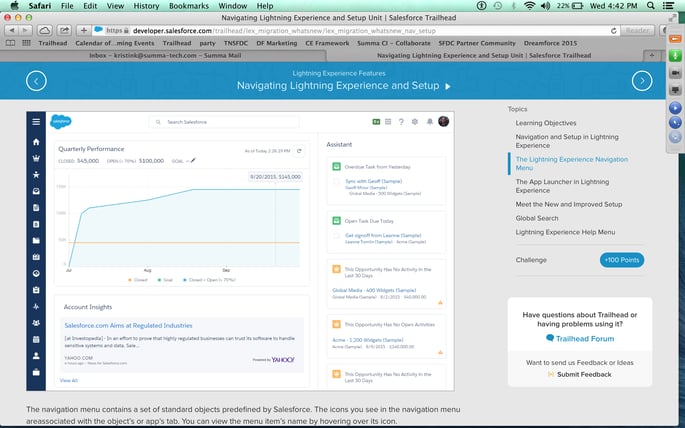This screenshot has width=685, height=428.
Task: Open the Salesforce.com Aims at Regulated Industries article
Action: (x=128, y=325)
